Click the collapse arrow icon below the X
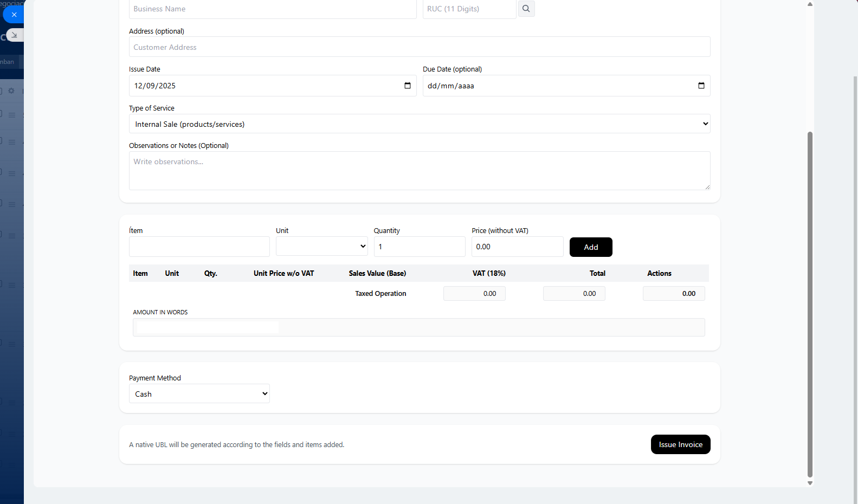This screenshot has width=858, height=504. [15, 35]
